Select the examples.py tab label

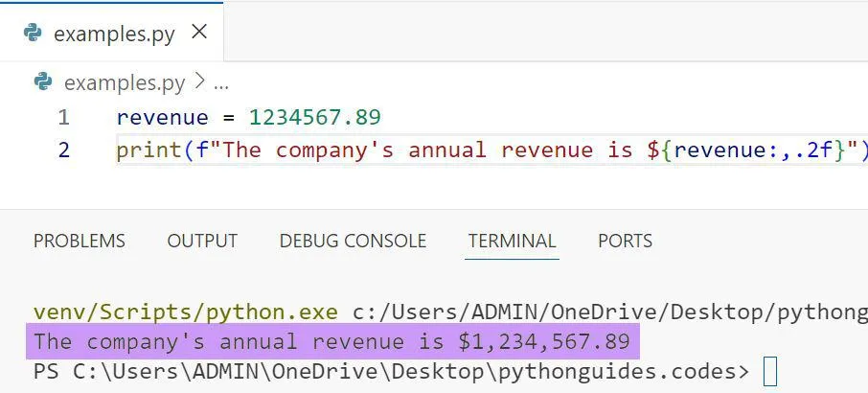114,34
